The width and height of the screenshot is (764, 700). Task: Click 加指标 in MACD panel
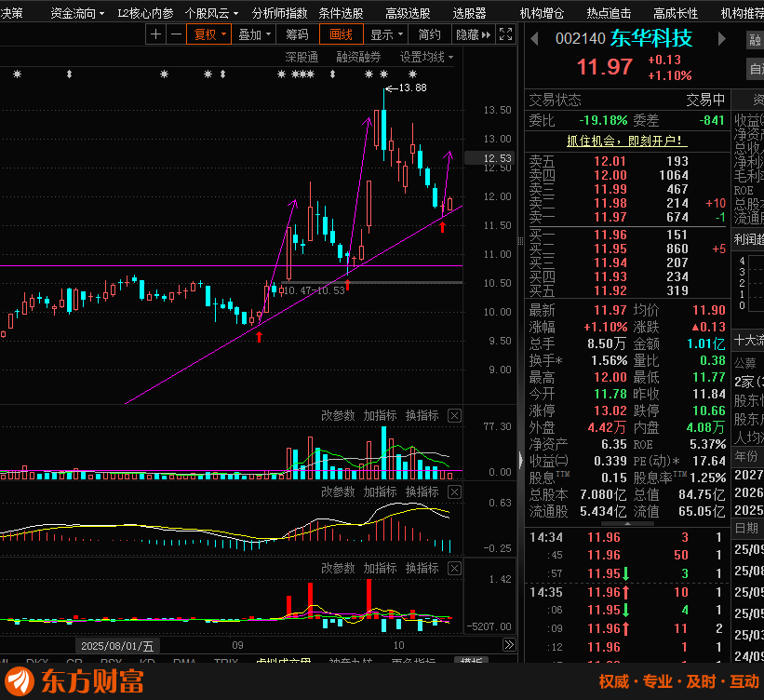pos(380,492)
